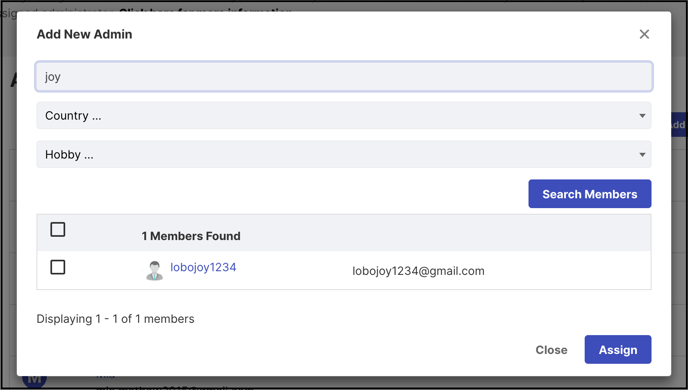Click the circular M avatar behind the dialog
This screenshot has width=688, height=390.
point(34,380)
